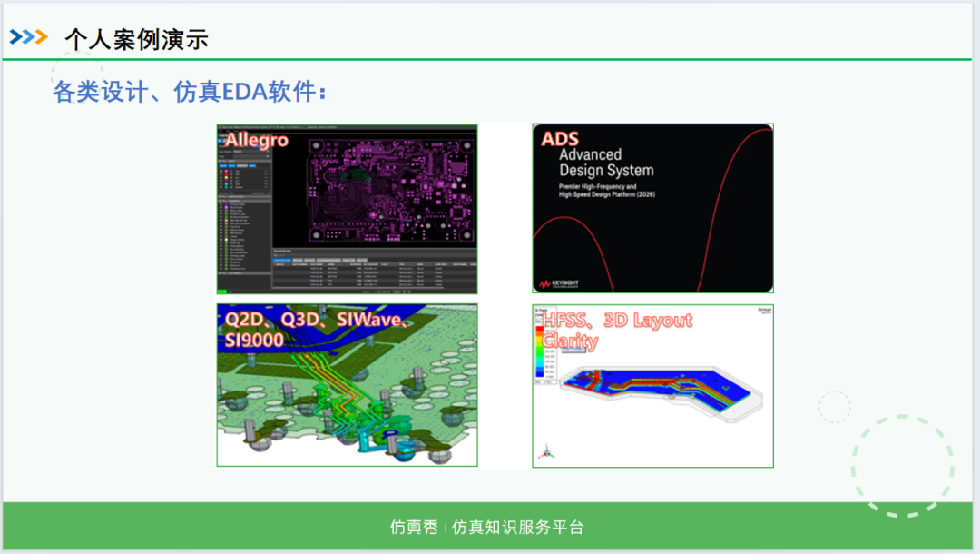
Task: Click the ADS Advanced Design System image
Action: click(x=652, y=208)
